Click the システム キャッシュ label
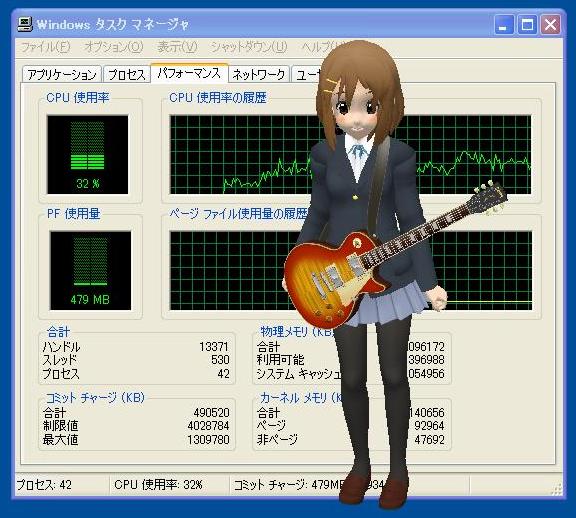The width and height of the screenshot is (576, 518). (299, 374)
